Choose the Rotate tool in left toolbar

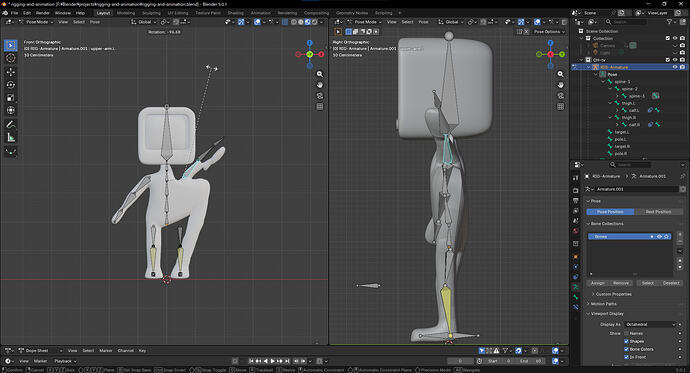(11, 84)
